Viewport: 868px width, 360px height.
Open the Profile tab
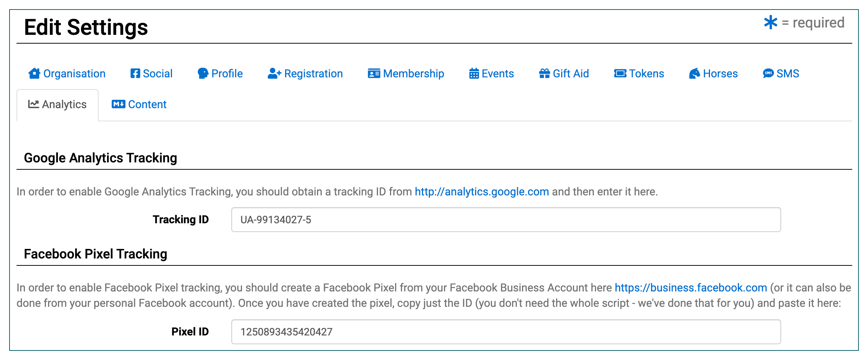click(x=220, y=74)
